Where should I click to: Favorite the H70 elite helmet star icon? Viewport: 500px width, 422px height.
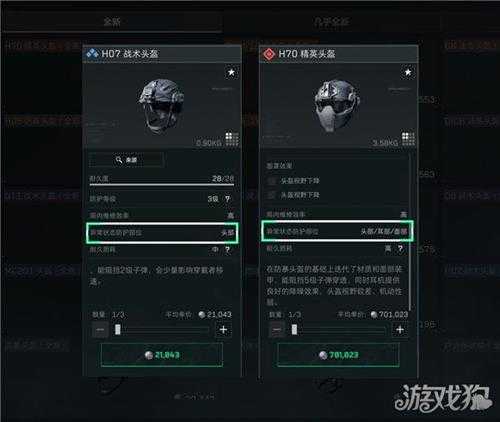408,72
